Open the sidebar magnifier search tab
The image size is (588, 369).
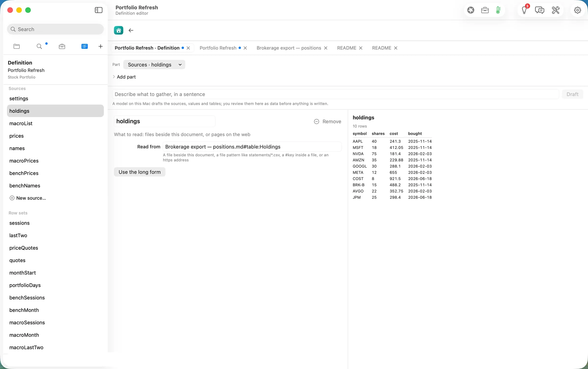pyautogui.click(x=39, y=46)
